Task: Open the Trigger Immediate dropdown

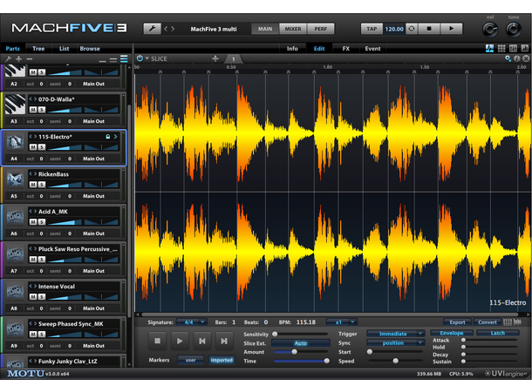Action: pos(396,334)
